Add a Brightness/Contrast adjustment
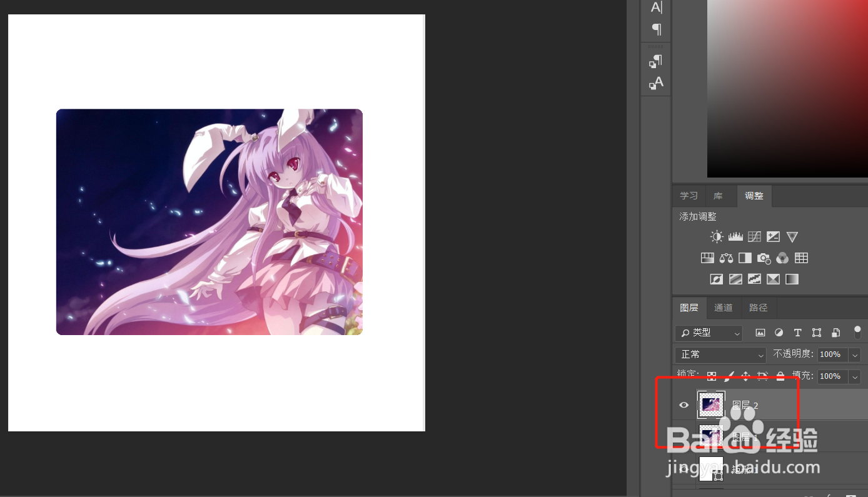The height and width of the screenshot is (497, 868). coord(717,237)
